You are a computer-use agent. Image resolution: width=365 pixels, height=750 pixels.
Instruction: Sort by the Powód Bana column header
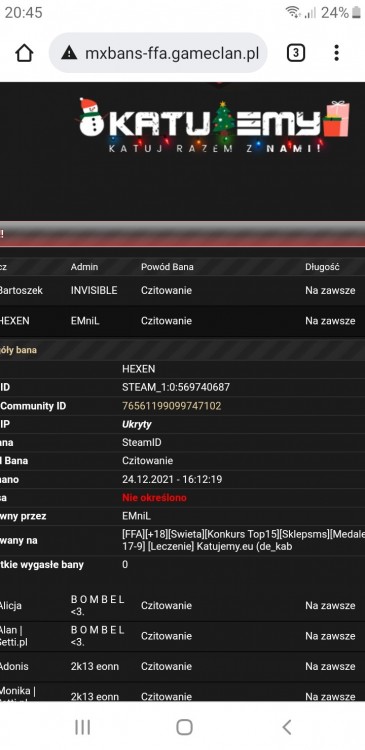167,267
